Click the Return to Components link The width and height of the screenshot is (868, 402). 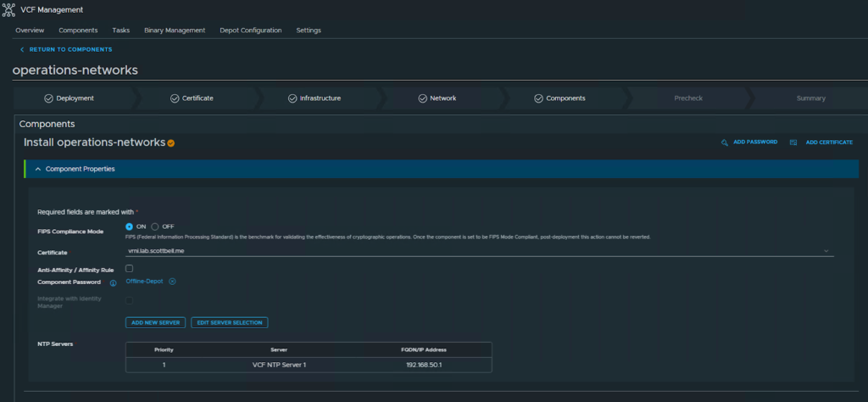point(71,49)
